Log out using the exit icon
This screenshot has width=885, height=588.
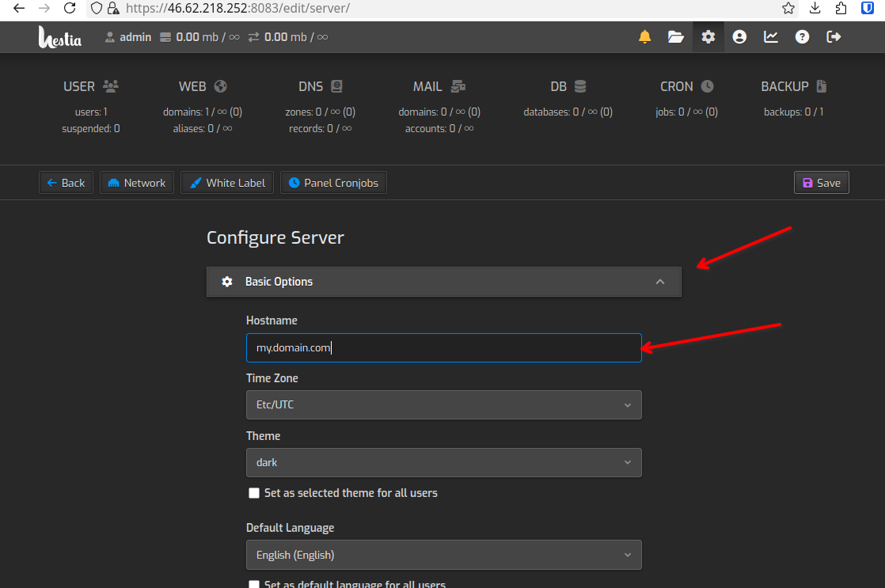pos(833,36)
